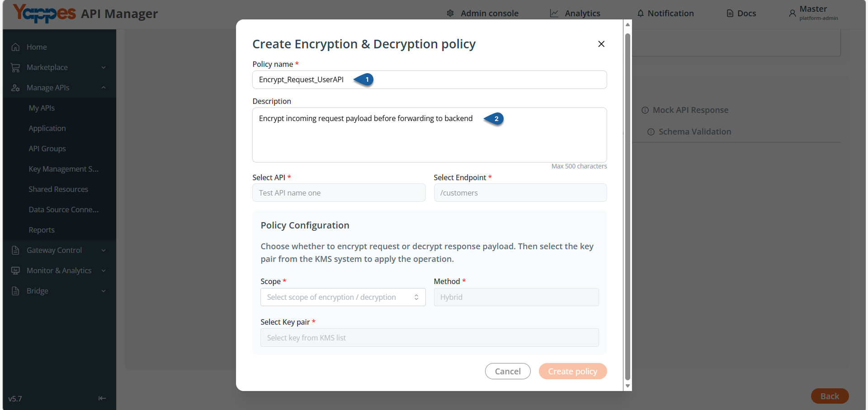Viewport: 868px width, 410px height.
Task: Open the Master platform-admin account menu
Action: (x=814, y=13)
